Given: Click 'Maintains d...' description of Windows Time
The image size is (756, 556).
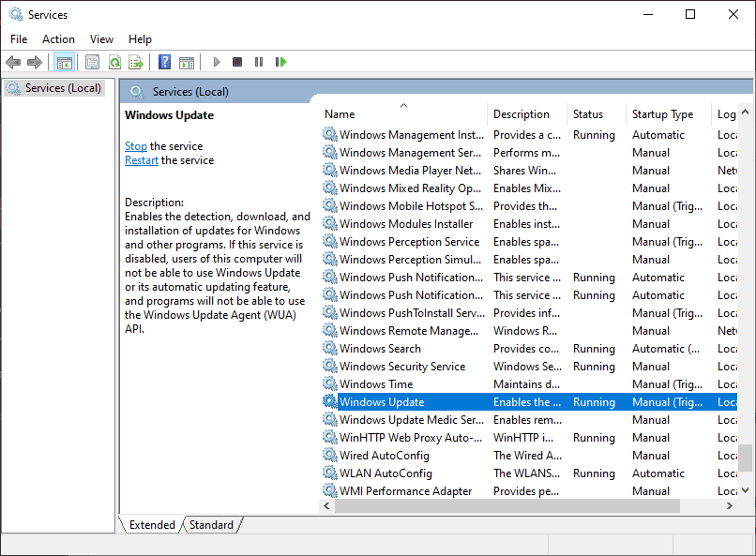Looking at the screenshot, I should click(526, 384).
